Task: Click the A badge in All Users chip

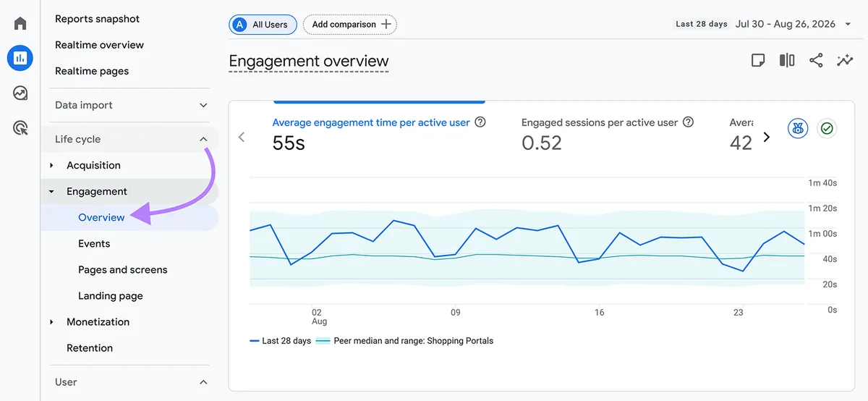Action: point(239,25)
